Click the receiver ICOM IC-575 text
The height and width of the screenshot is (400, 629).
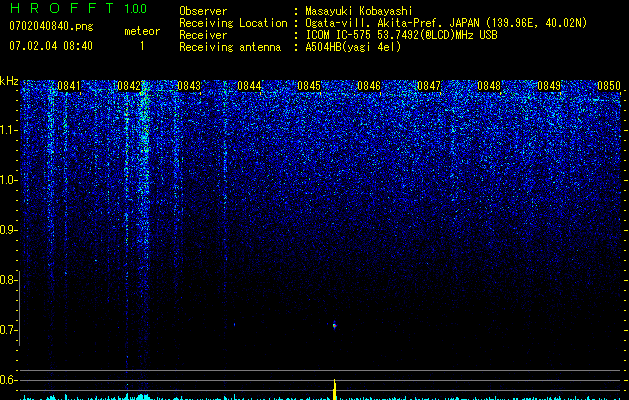340,35
